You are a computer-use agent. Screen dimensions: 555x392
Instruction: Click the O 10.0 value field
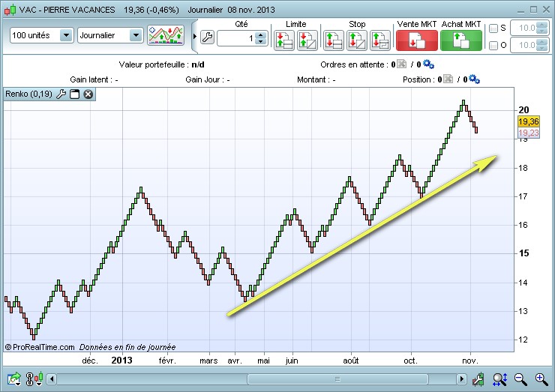point(523,45)
